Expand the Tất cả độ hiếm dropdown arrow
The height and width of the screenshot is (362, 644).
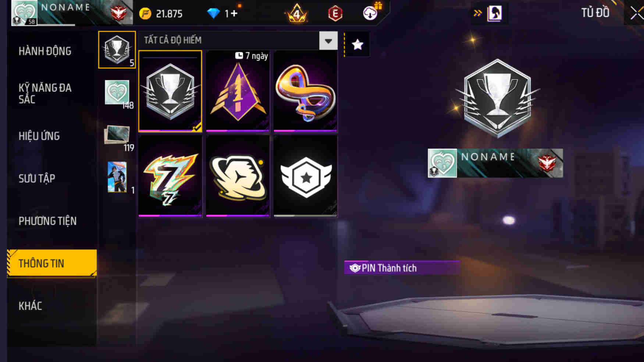(328, 41)
